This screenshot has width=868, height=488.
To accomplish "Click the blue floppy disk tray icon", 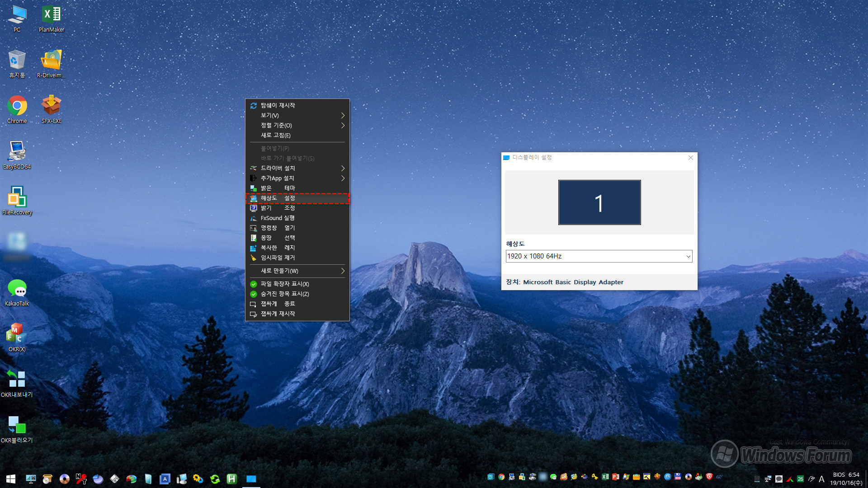I will coord(678,477).
